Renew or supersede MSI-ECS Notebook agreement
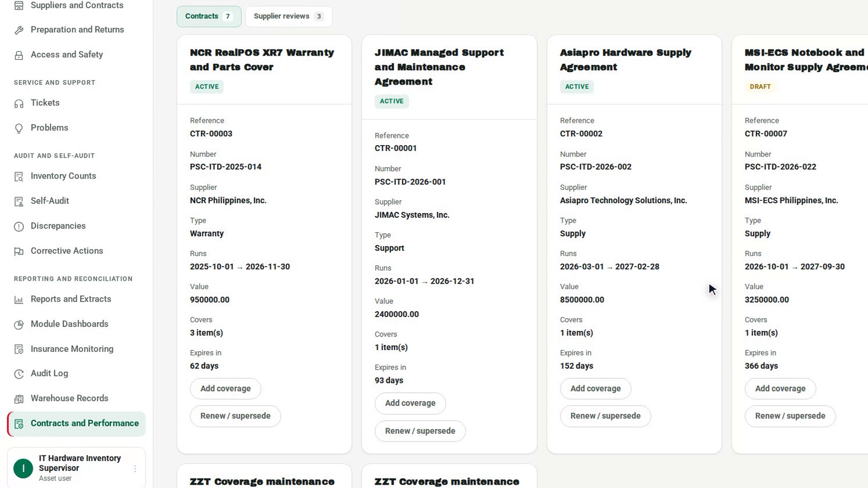This screenshot has width=868, height=488. tap(790, 416)
